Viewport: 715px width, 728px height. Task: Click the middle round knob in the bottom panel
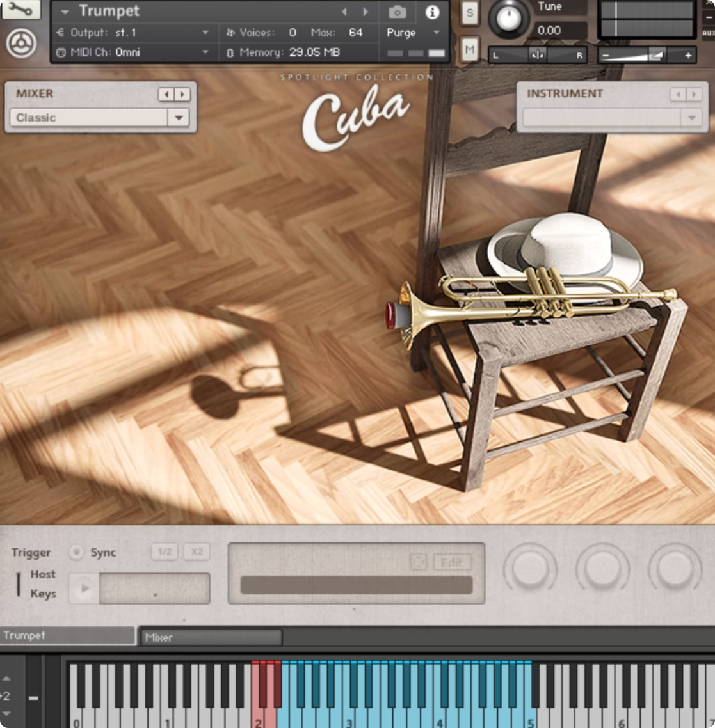coord(602,568)
